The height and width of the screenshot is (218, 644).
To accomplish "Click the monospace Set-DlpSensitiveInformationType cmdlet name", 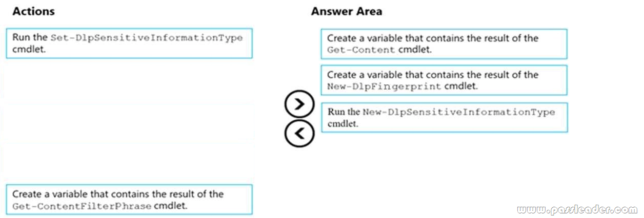I will click(x=147, y=38).
